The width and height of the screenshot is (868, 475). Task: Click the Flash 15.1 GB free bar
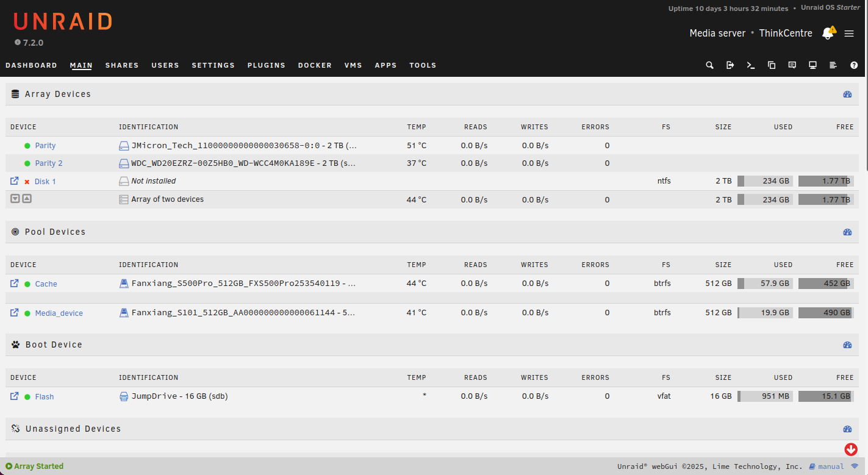click(825, 396)
